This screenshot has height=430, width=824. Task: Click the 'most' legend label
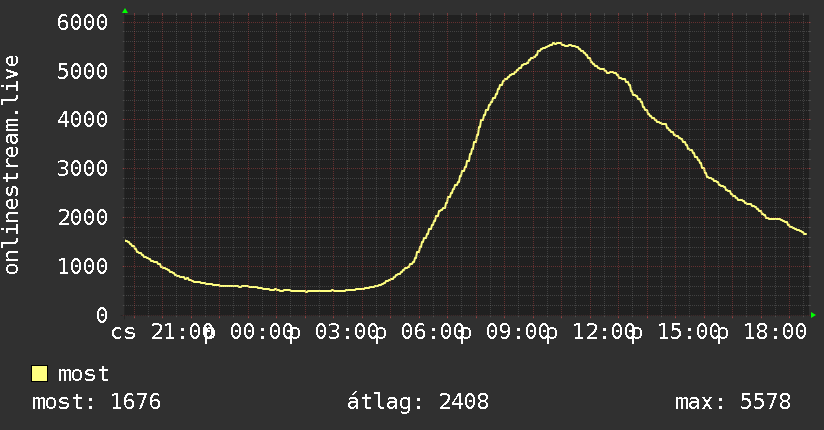tap(84, 374)
